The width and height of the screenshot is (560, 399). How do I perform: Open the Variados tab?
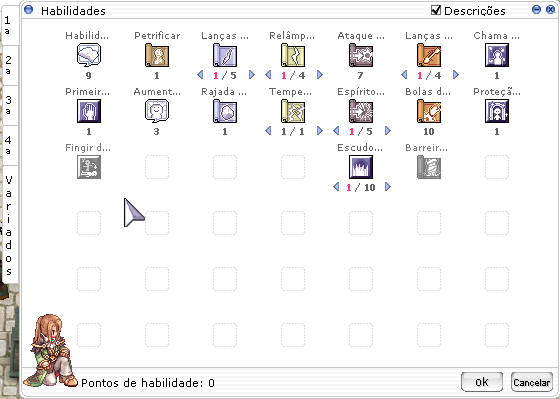pos(9,225)
